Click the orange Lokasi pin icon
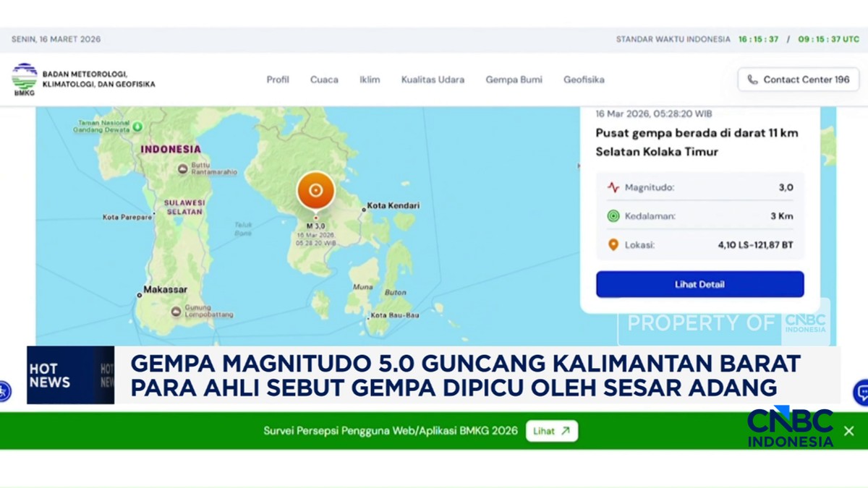The image size is (868, 488). [613, 245]
